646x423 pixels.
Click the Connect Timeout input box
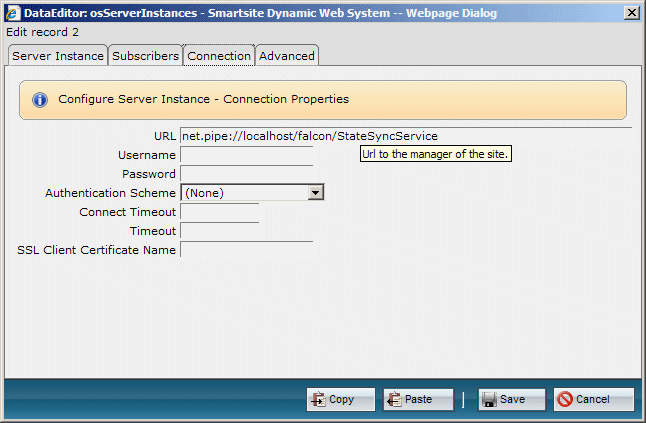[220, 212]
